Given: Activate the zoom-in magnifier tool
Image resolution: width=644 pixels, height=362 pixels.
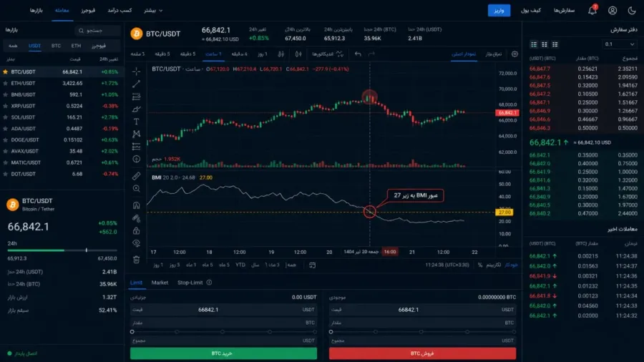Looking at the screenshot, I should point(137,188).
